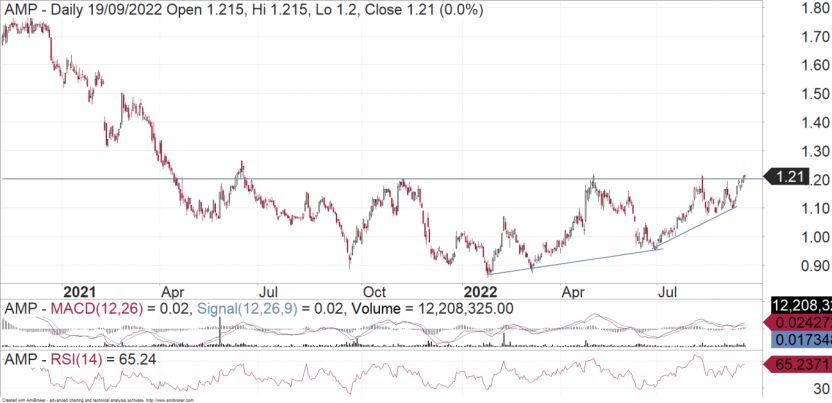Click the red MACD value tag
Screen dimensions: 832x403
[800, 323]
